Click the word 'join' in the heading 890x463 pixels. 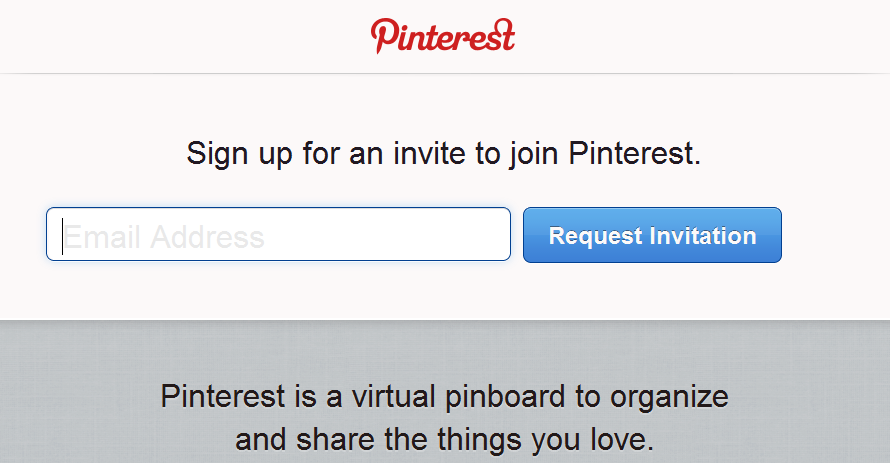533,154
